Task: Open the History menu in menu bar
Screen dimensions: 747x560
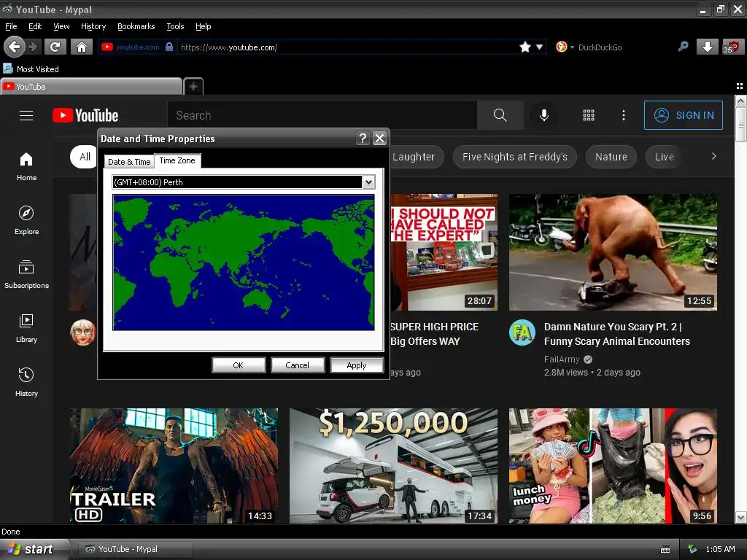Action: click(93, 26)
